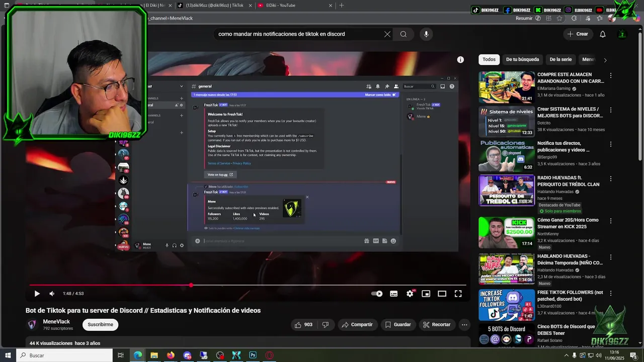Close the ElDiki - YouTube tab
Viewport: 644px width, 362px height.
(x=331, y=6)
